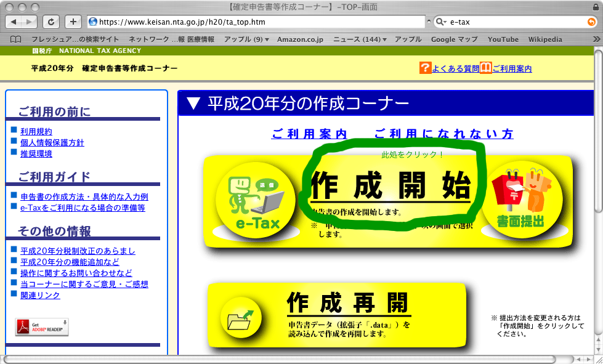Expand the ニュース (144) bookmarks folder
Image resolution: width=603 pixels, height=364 pixels.
360,39
